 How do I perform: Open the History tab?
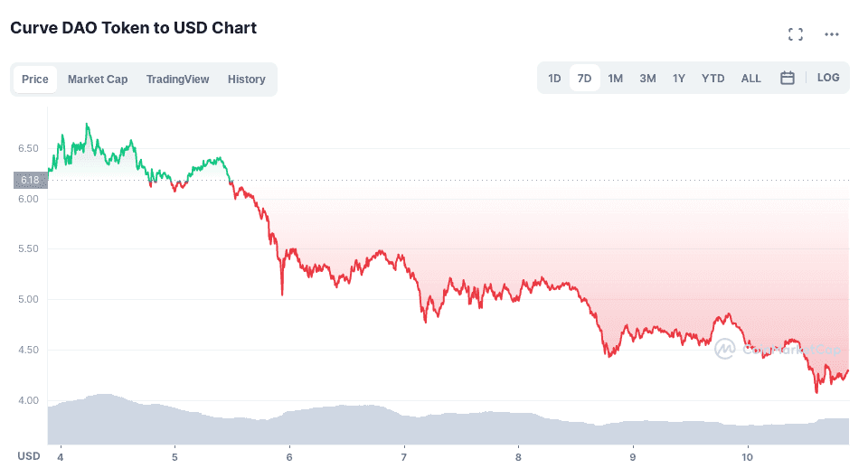coord(247,80)
